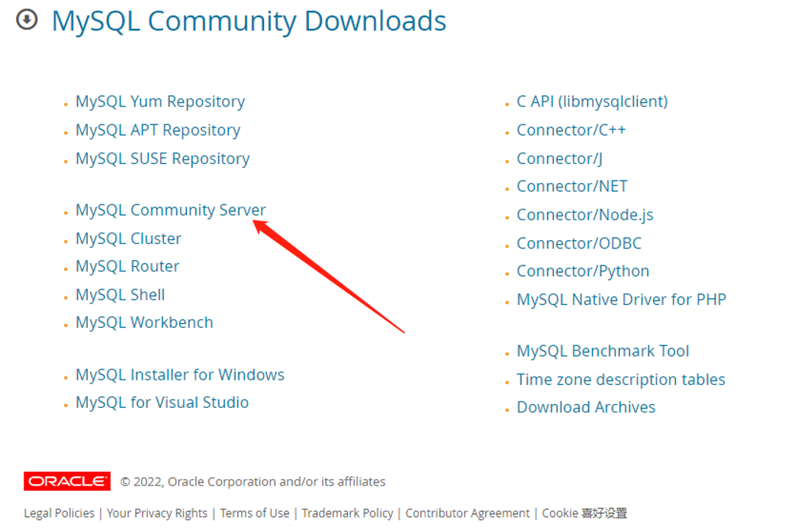The width and height of the screenshot is (785, 532).
Task: Open MySQL Installer for Windows
Action: click(180, 374)
